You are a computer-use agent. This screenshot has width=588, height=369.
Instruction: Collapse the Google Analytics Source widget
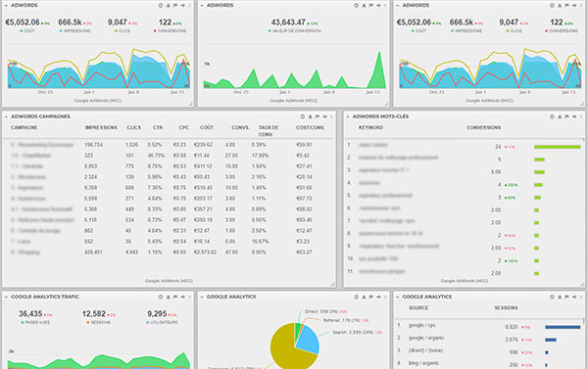(398, 298)
